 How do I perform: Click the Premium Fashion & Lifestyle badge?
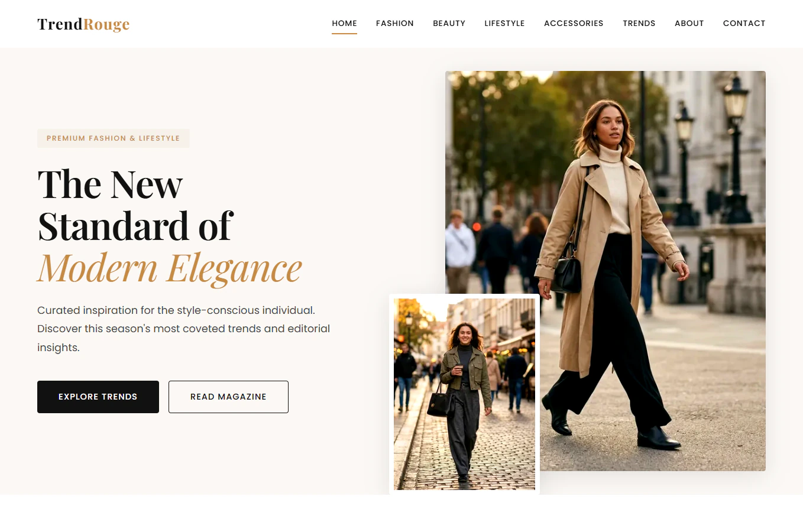click(113, 138)
